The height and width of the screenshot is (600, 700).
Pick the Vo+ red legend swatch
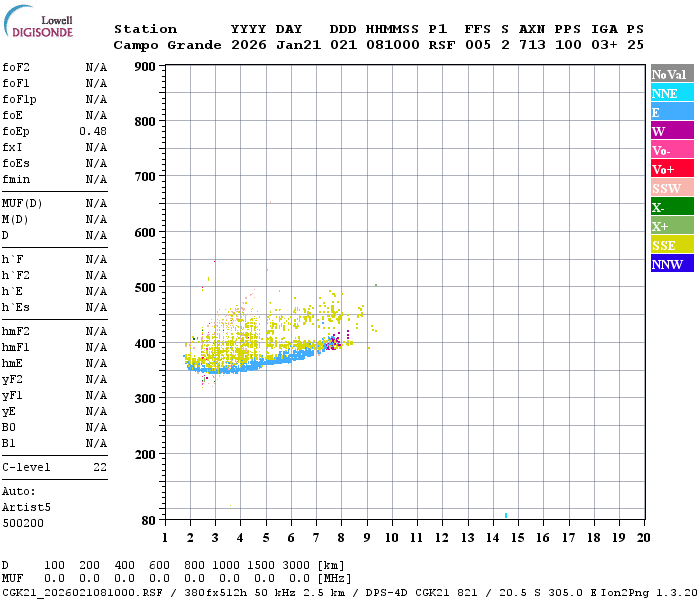[x=672, y=169]
